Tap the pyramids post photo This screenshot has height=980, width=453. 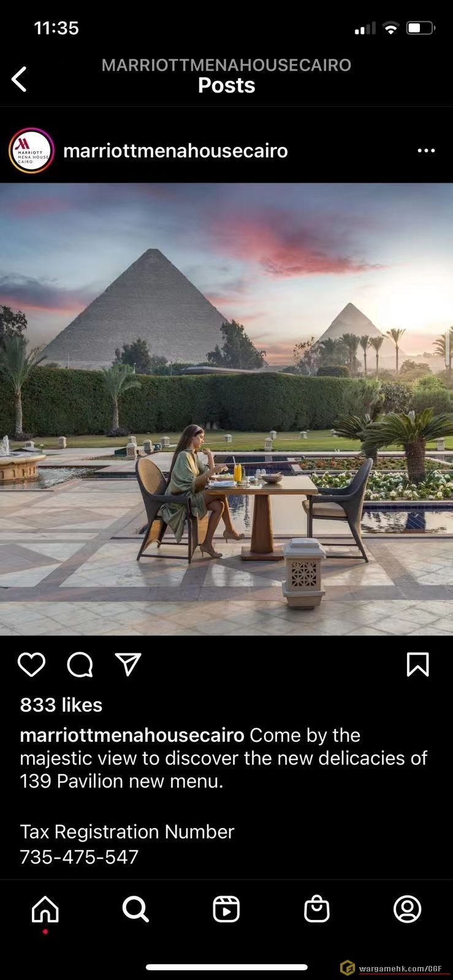point(226,409)
